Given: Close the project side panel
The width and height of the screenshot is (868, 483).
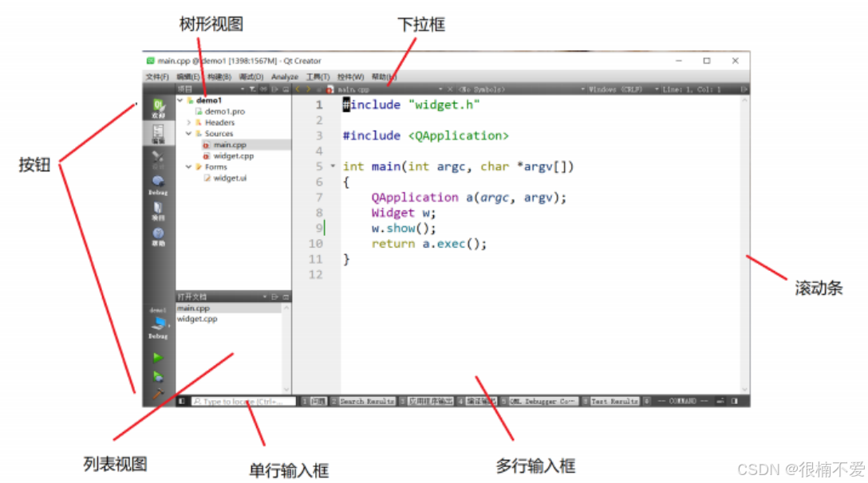Looking at the screenshot, I should click(x=286, y=89).
